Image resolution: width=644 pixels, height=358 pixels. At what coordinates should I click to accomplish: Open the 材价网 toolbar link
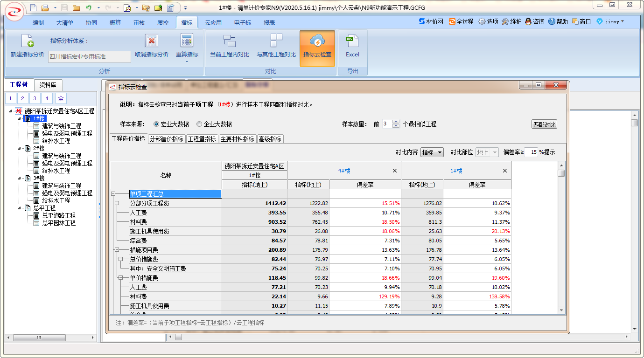click(431, 21)
